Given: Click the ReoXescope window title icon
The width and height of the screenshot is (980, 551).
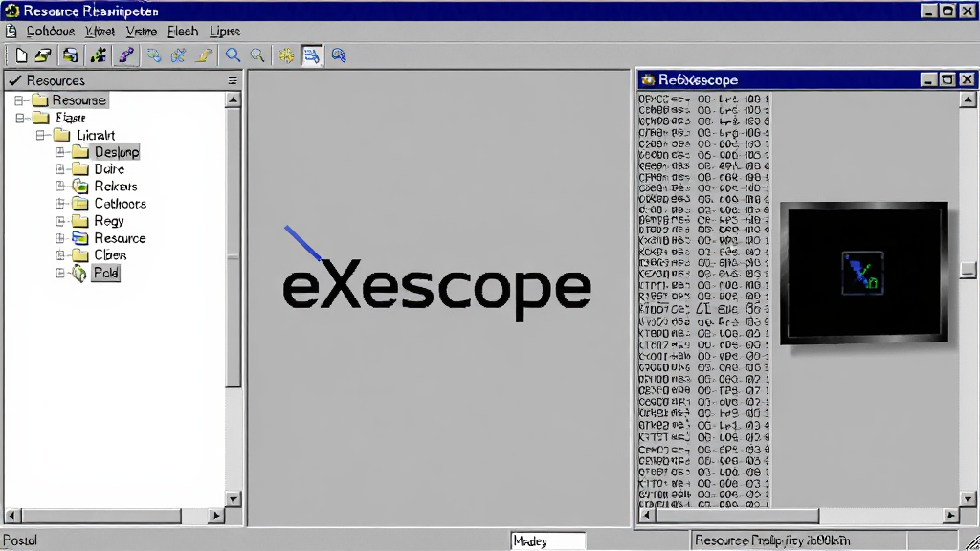Looking at the screenshot, I should tap(648, 79).
